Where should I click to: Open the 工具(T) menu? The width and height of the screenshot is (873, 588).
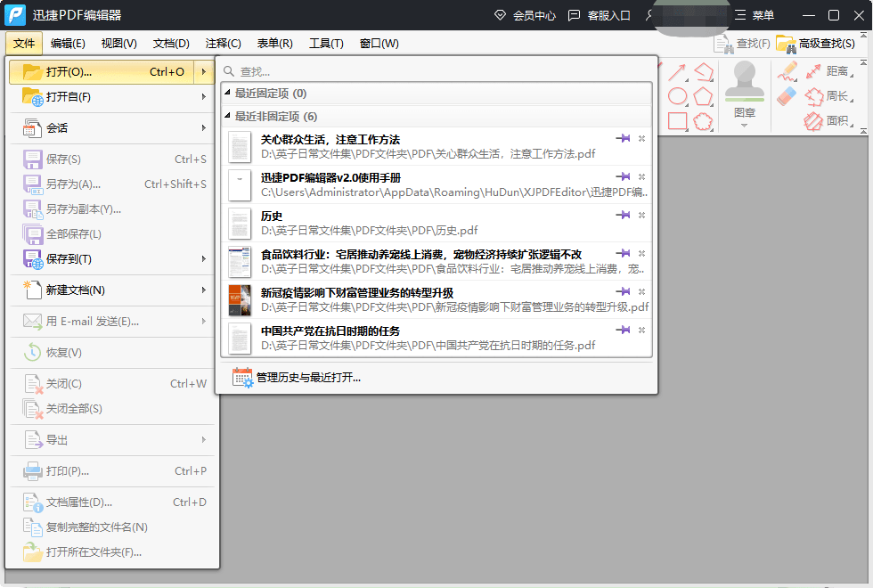[326, 44]
